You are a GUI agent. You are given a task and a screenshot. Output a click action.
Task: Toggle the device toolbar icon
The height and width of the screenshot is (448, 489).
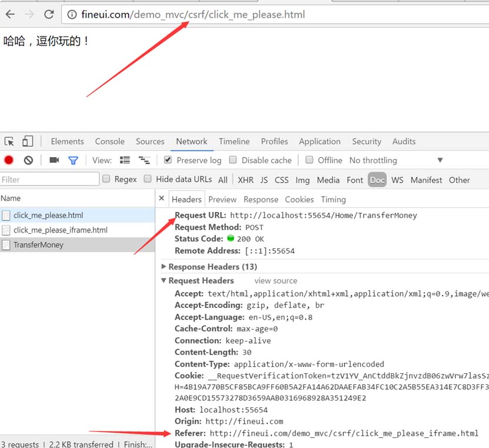pos(28,141)
